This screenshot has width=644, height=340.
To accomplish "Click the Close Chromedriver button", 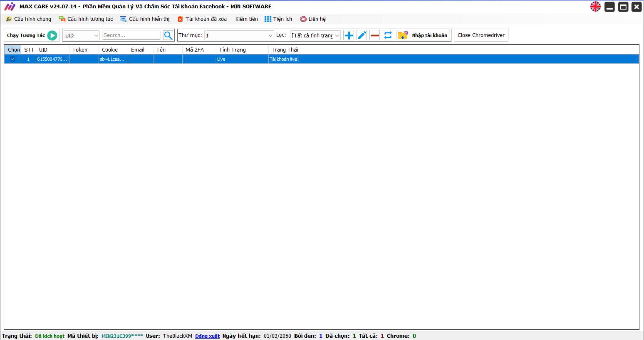I will pyautogui.click(x=481, y=35).
